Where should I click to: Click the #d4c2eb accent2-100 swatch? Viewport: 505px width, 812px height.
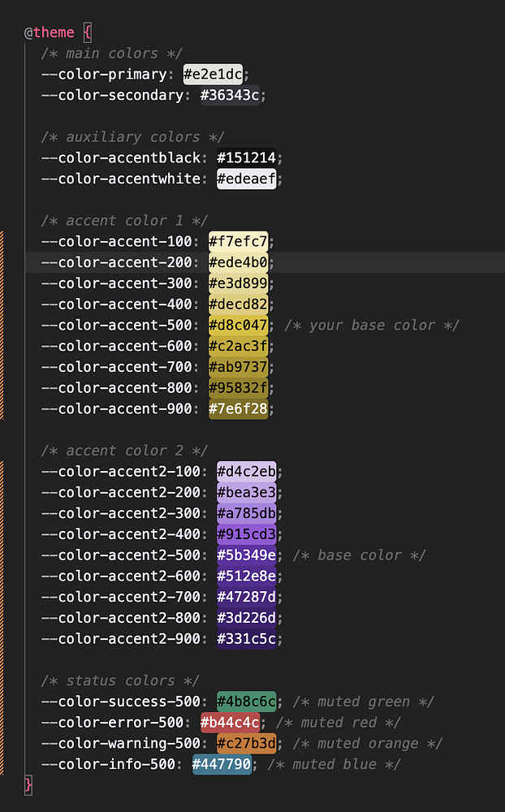point(247,471)
